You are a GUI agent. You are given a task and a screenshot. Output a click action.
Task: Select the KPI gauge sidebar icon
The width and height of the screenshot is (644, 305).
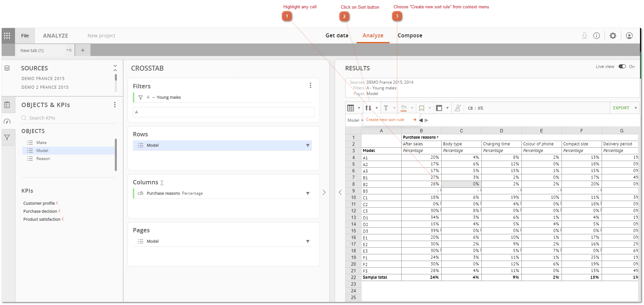[x=7, y=121]
